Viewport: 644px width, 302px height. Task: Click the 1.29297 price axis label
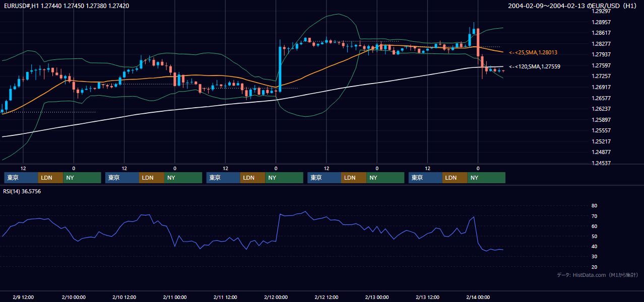pyautogui.click(x=601, y=11)
